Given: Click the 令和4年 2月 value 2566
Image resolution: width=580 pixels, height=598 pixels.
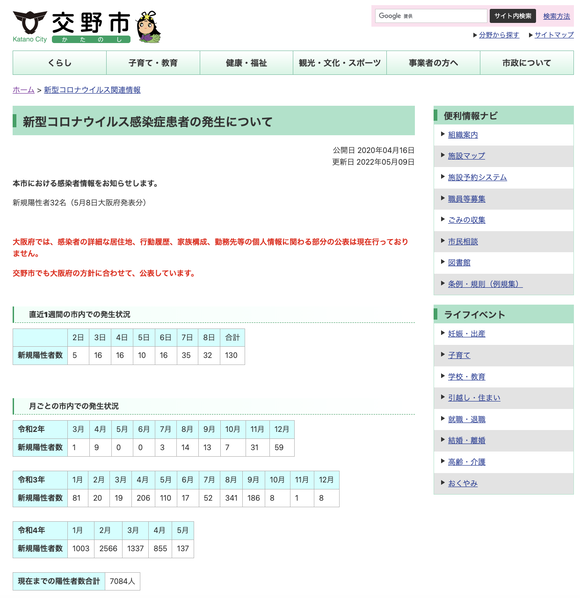Looking at the screenshot, I should click(x=108, y=548).
